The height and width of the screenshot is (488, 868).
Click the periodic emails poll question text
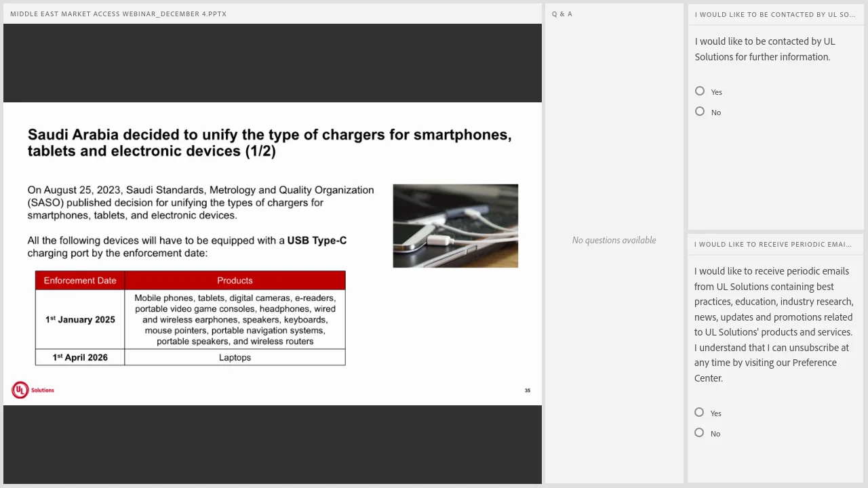(x=774, y=325)
